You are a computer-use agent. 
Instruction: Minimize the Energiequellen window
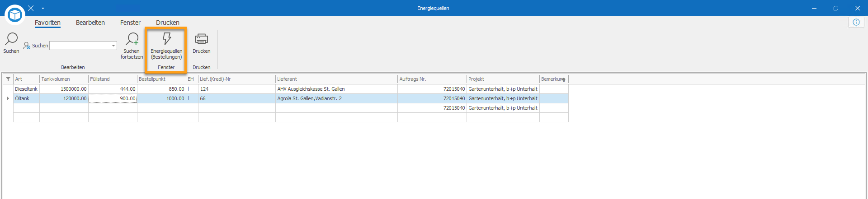point(814,8)
